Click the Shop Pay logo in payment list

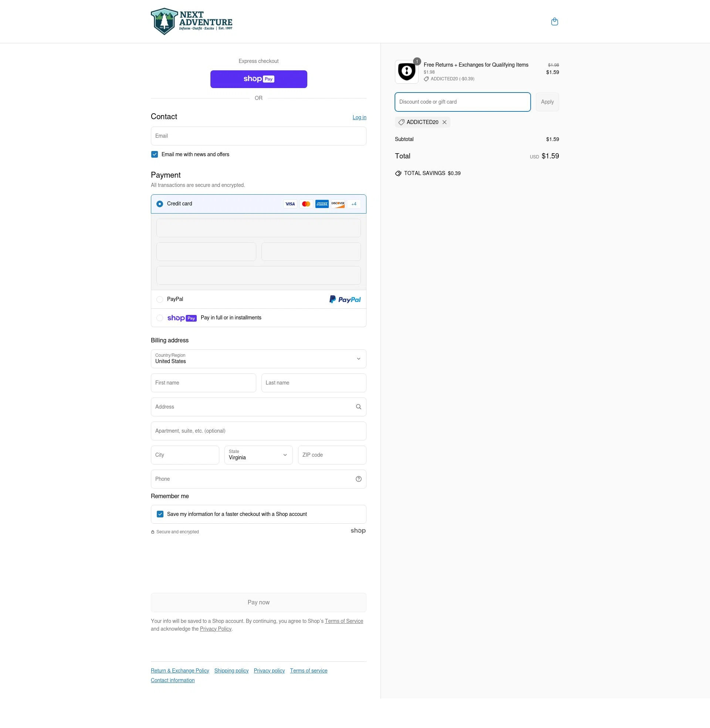click(x=182, y=318)
